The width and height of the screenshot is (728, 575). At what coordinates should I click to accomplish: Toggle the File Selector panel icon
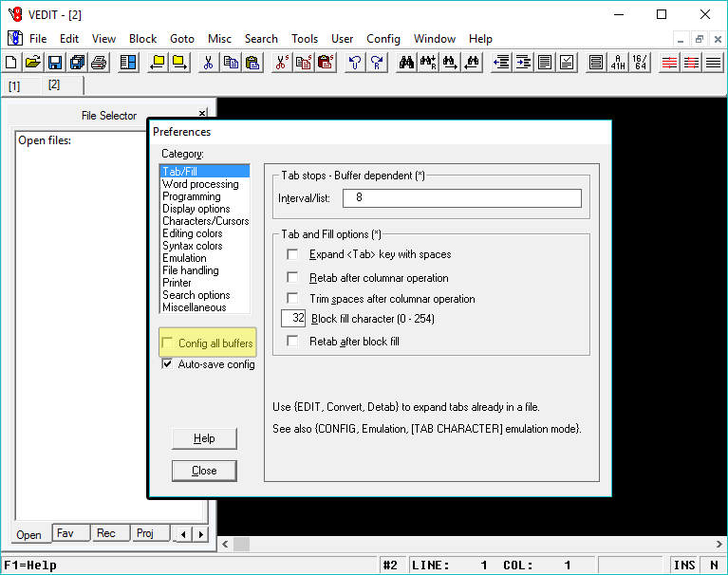pyautogui.click(x=128, y=63)
